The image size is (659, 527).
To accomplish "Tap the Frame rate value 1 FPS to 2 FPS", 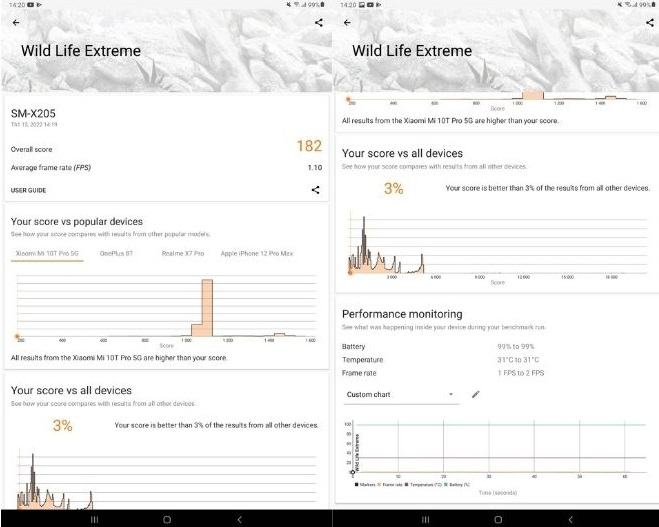I will [x=521, y=373].
